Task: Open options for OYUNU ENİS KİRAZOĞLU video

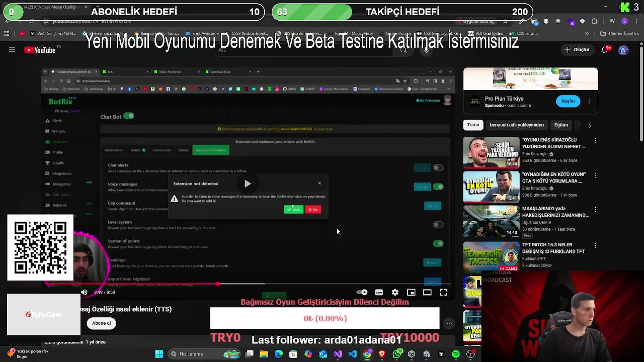Action: (x=595, y=141)
